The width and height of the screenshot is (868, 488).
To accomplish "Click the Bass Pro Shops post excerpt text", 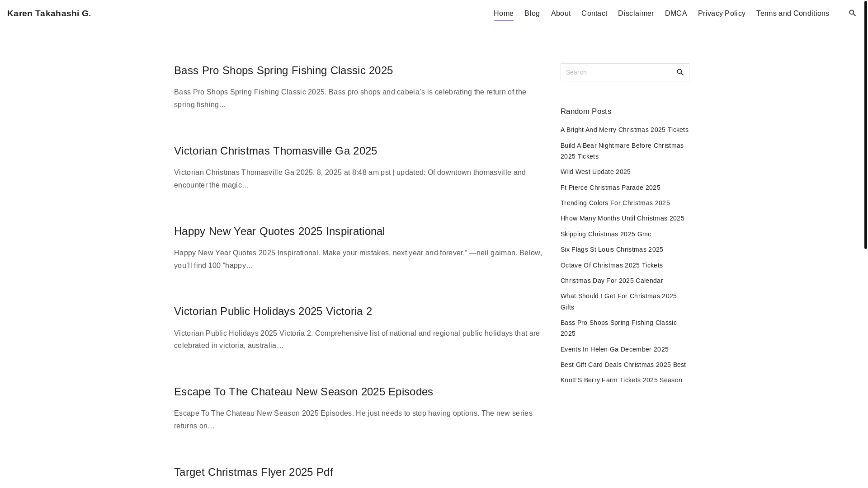I will pyautogui.click(x=350, y=99).
